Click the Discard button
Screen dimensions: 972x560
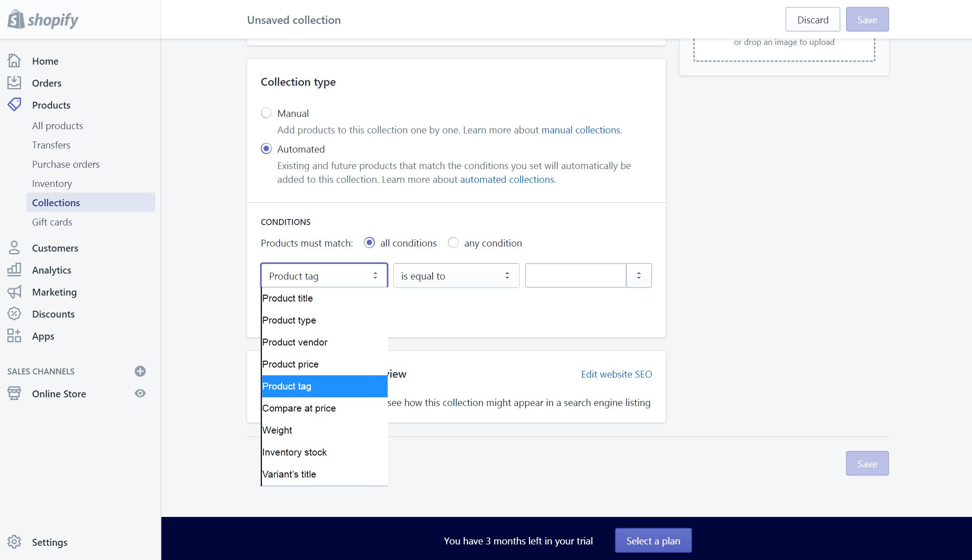pyautogui.click(x=813, y=20)
